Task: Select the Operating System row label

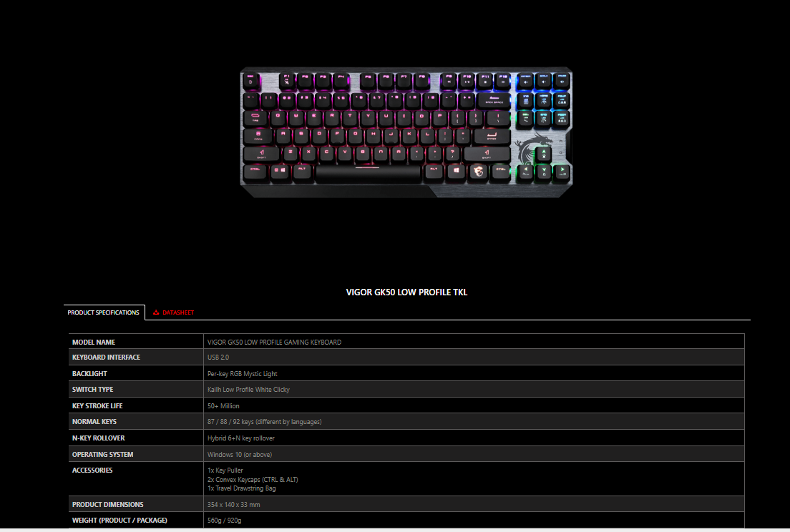Action: point(103,455)
